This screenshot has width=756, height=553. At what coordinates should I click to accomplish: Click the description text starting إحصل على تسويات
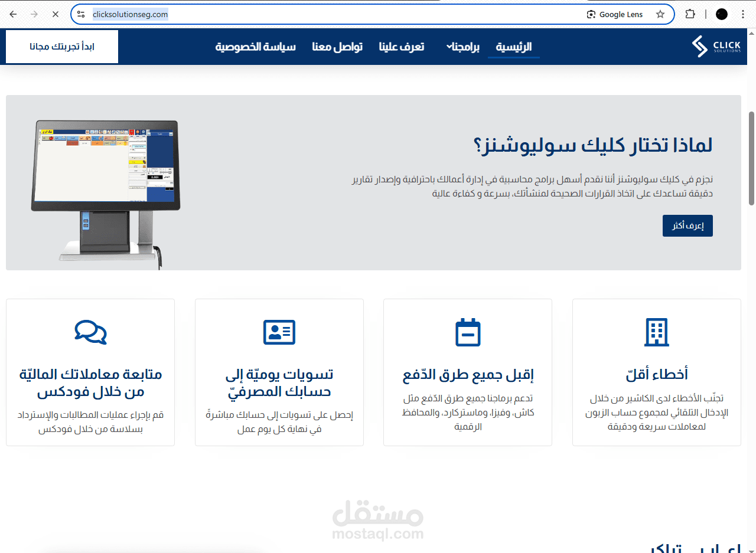pos(279,423)
